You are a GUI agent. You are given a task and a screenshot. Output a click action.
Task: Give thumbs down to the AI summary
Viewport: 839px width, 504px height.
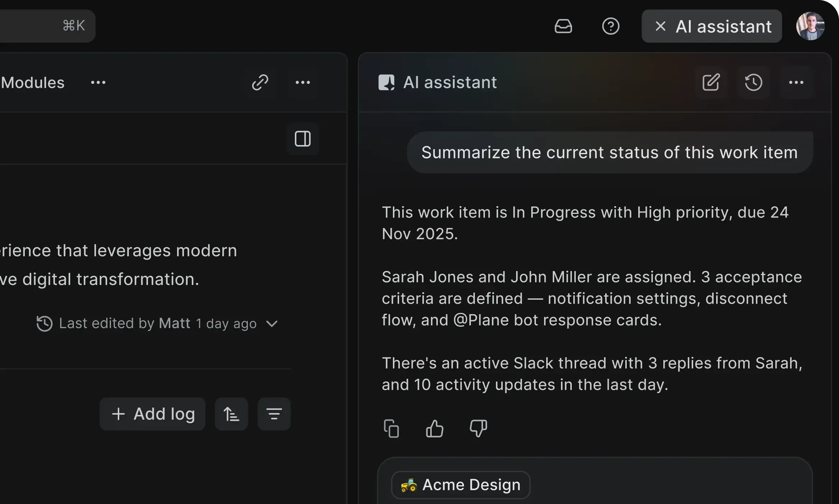(x=478, y=429)
